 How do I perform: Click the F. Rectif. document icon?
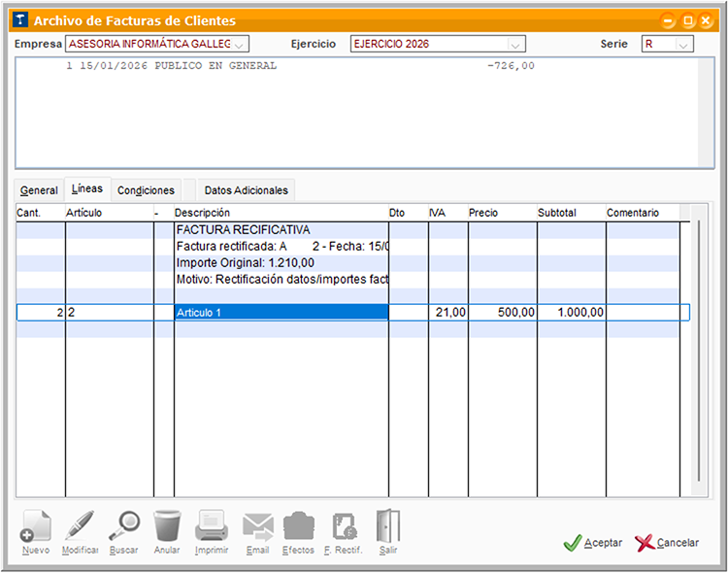click(344, 526)
